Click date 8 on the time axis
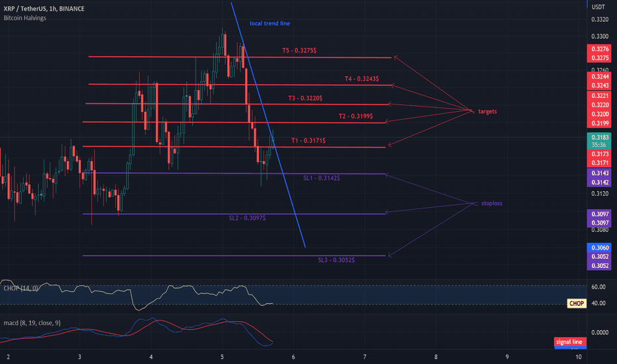Viewport: 617px width, 364px height. pos(436,357)
